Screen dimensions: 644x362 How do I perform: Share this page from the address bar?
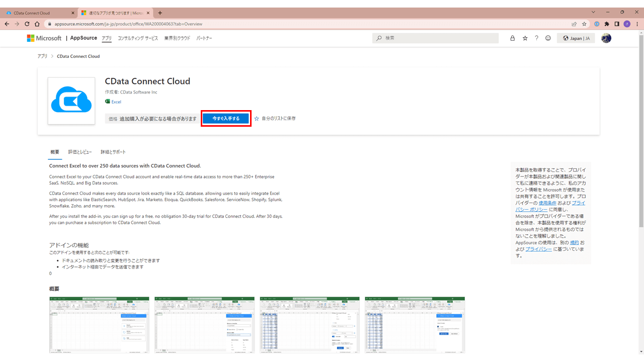pos(574,24)
